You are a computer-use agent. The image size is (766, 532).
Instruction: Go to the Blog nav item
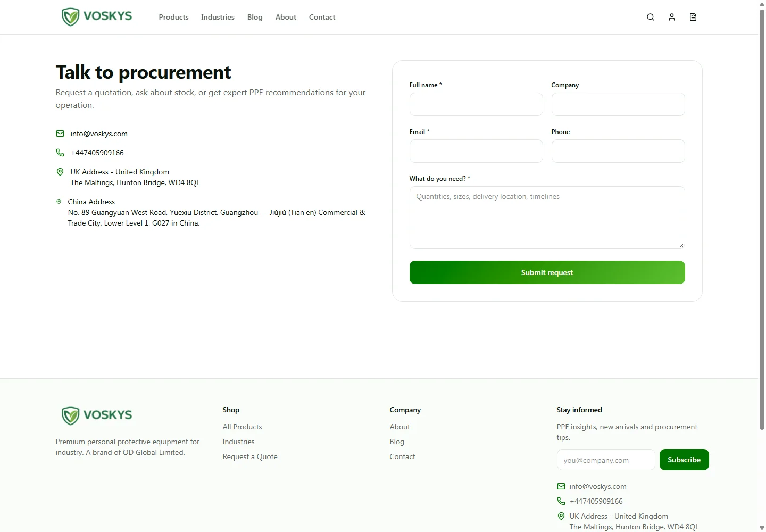(x=255, y=17)
